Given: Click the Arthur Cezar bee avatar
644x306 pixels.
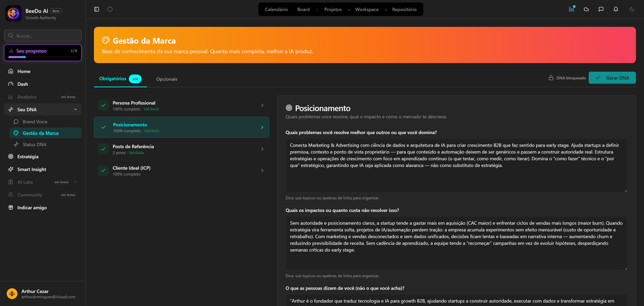Looking at the screenshot, I should pyautogui.click(x=12, y=294).
